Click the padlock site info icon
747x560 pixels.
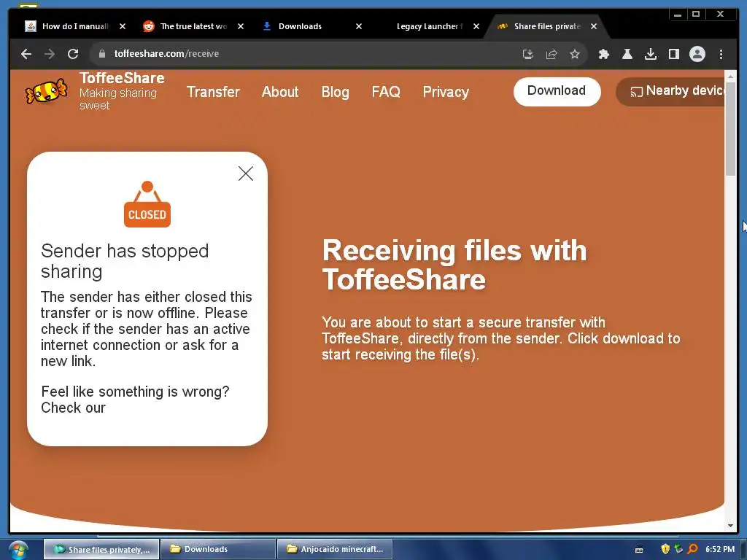(101, 54)
